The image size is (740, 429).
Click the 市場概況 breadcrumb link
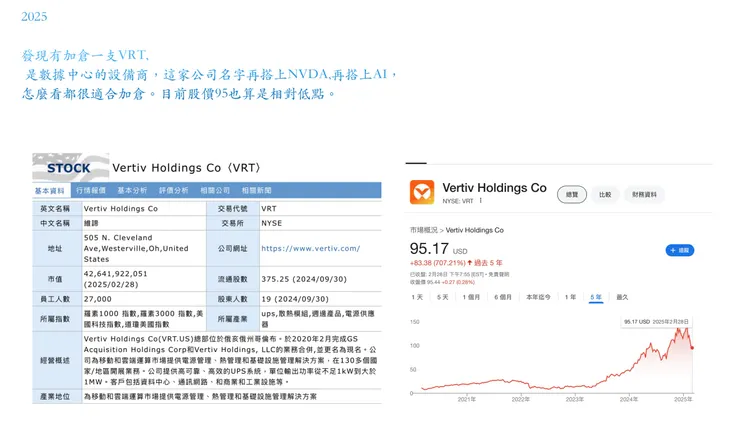coord(423,230)
